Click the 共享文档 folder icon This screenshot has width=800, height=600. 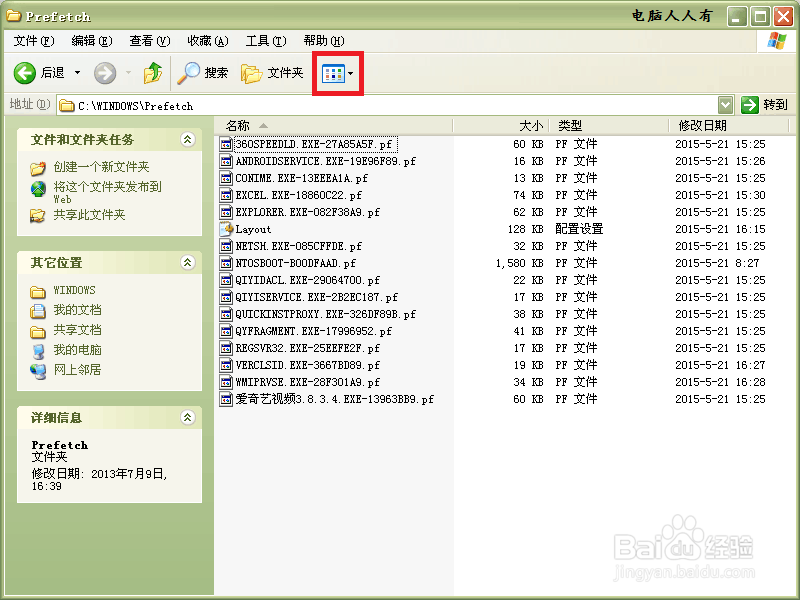(x=38, y=332)
